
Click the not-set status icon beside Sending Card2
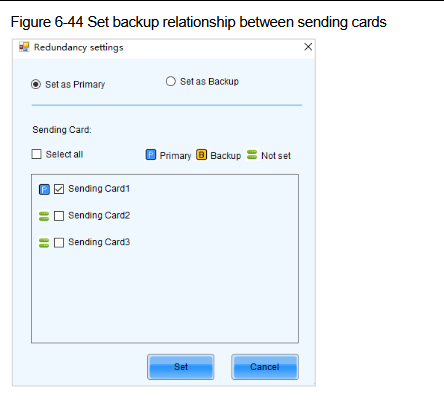tap(44, 216)
